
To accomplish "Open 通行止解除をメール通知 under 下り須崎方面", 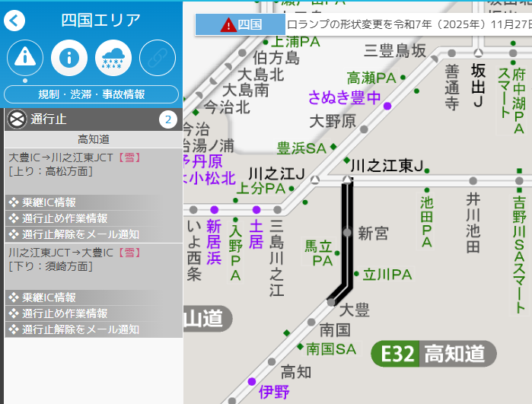I will [x=94, y=329].
